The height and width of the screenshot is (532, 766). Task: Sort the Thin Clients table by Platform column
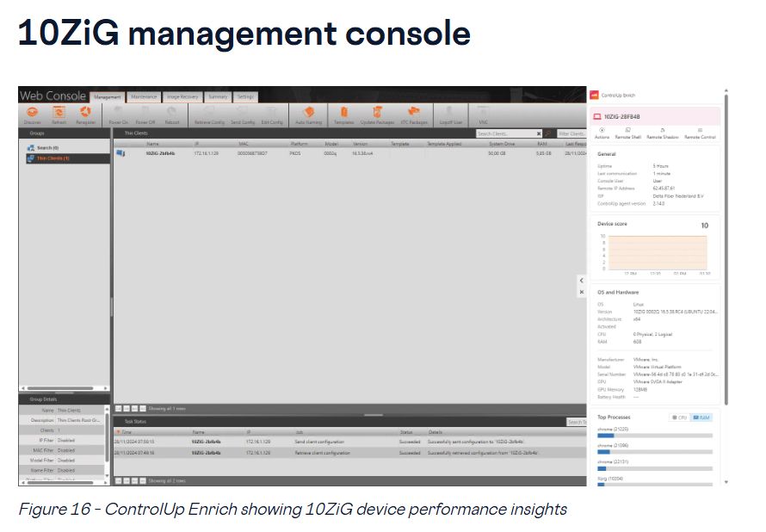click(x=299, y=144)
